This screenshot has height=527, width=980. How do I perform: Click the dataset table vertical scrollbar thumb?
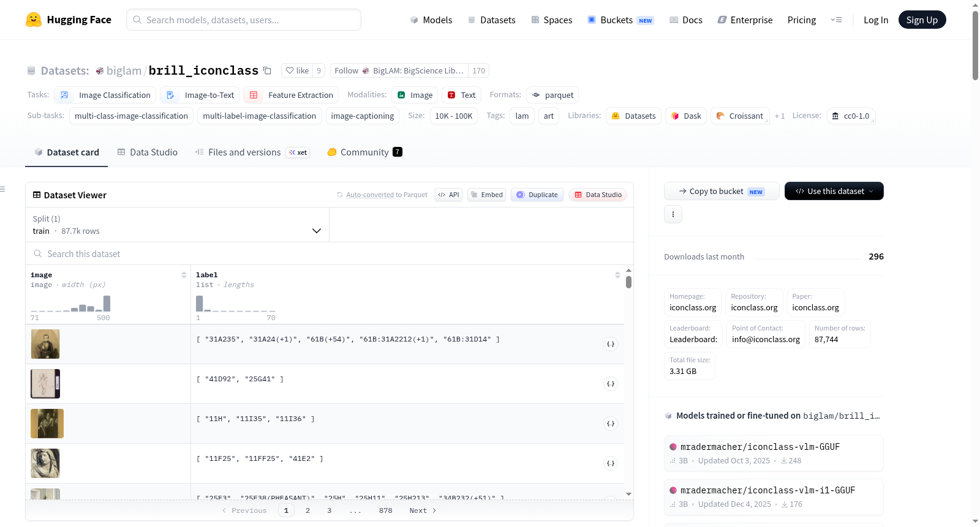click(628, 282)
